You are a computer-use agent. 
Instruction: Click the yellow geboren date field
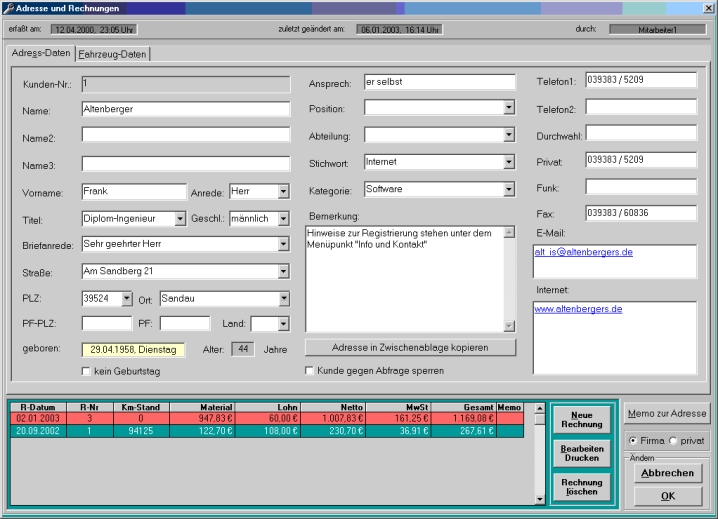click(134, 350)
